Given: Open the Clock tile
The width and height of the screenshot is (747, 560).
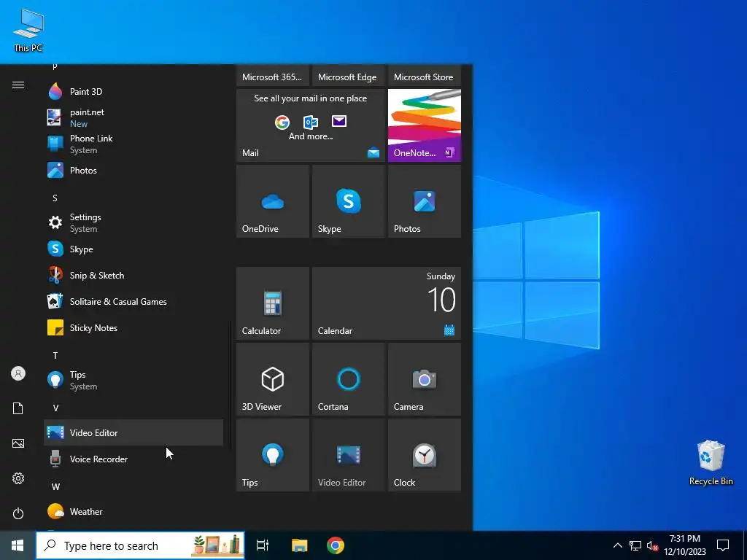Looking at the screenshot, I should 425,455.
